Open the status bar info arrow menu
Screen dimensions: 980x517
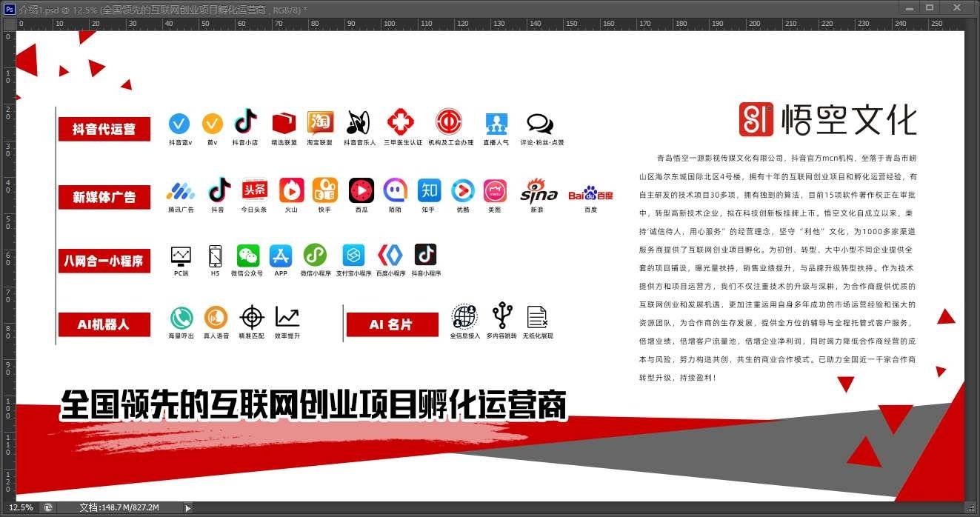pyautogui.click(x=187, y=508)
